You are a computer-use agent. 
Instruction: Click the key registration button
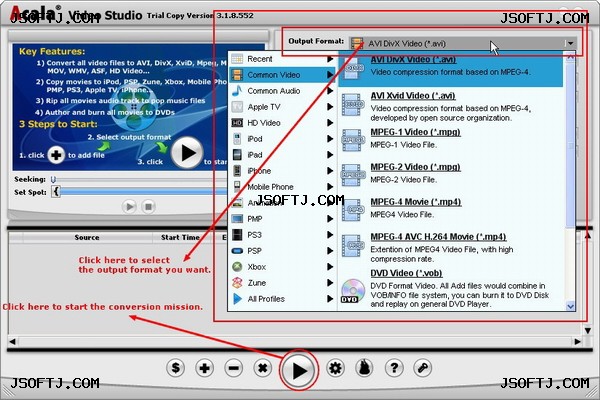click(423, 368)
